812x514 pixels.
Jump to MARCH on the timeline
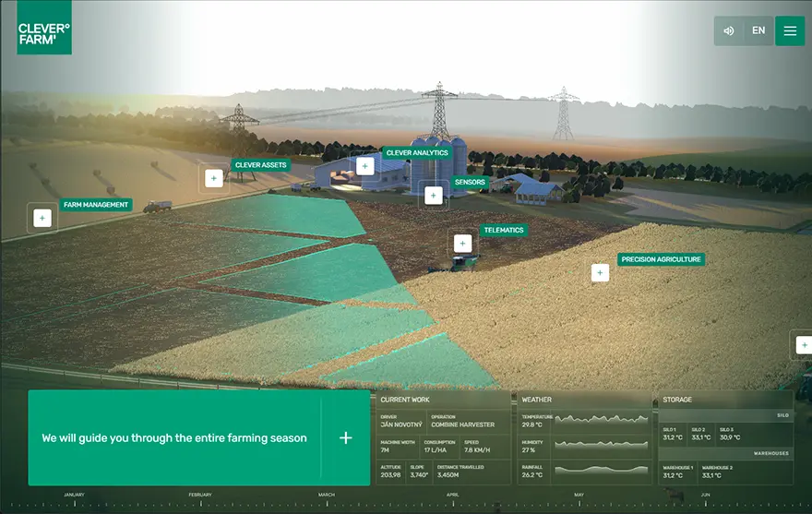(327, 495)
